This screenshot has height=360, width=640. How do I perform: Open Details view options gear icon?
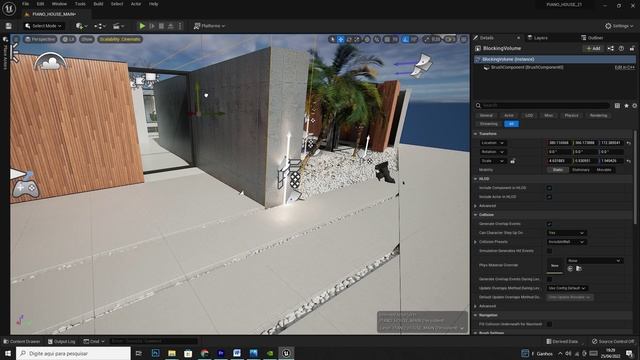(x=634, y=105)
